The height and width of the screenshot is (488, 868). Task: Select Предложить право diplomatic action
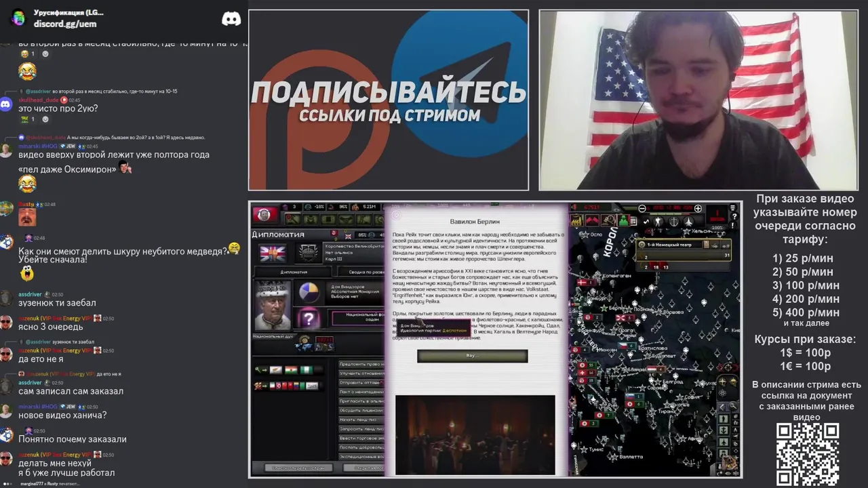tap(361, 364)
